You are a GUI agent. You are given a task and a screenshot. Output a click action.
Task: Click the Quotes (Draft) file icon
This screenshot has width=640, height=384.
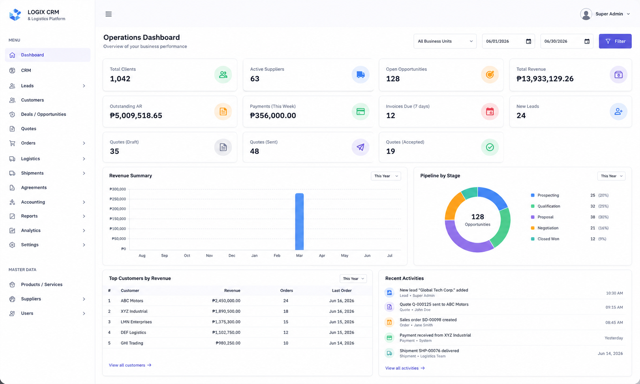point(223,147)
